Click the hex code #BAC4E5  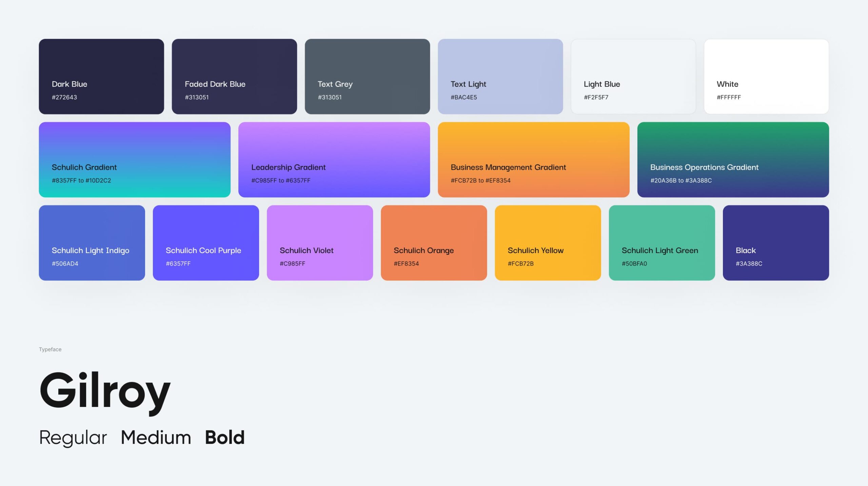point(463,97)
